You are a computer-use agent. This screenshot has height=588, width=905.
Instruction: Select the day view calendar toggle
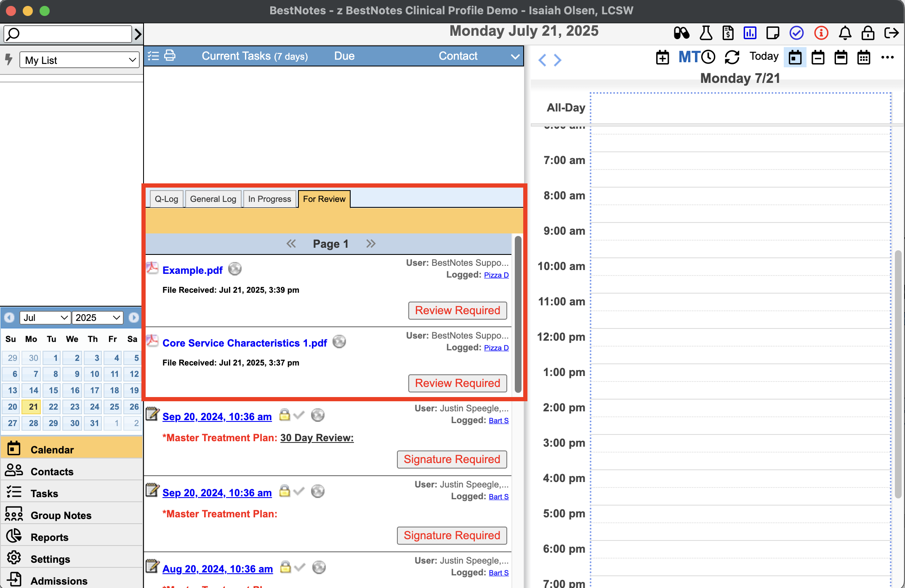click(x=795, y=57)
